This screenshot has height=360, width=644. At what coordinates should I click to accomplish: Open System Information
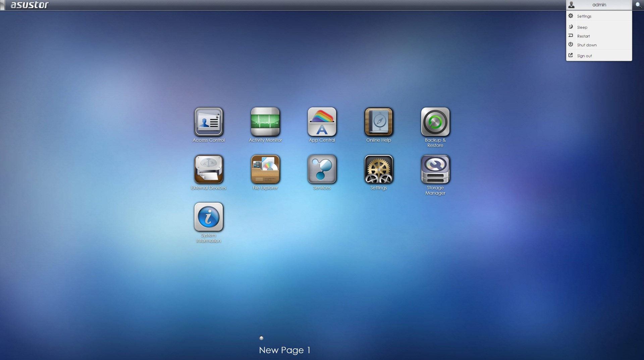pyautogui.click(x=208, y=217)
